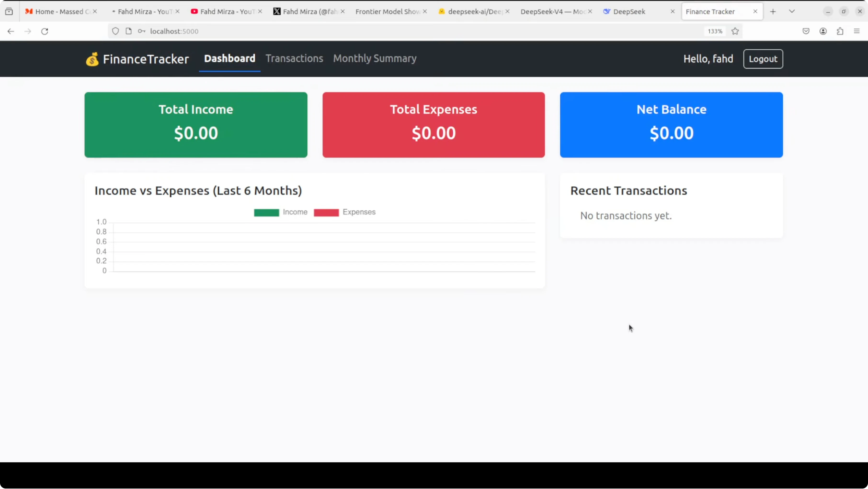Go to Monthly Summary page
The height and width of the screenshot is (489, 868).
(x=375, y=58)
